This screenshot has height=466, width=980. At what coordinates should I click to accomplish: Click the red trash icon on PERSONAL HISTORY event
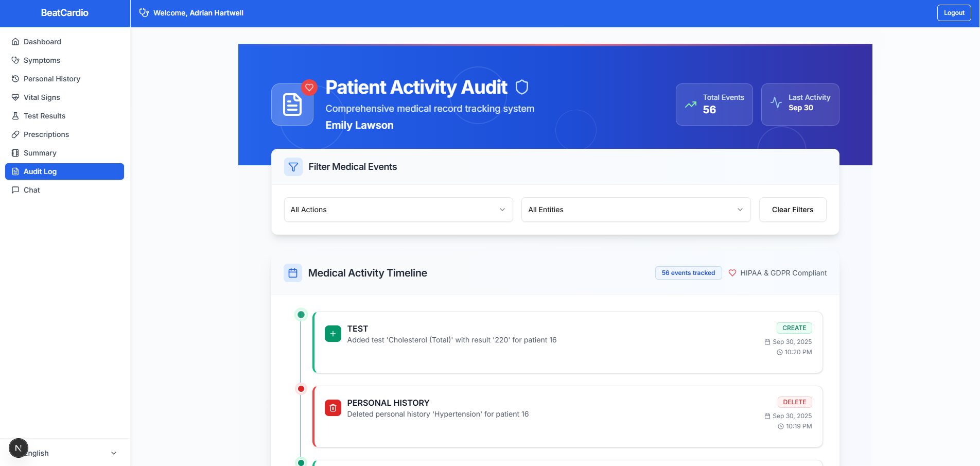tap(333, 408)
